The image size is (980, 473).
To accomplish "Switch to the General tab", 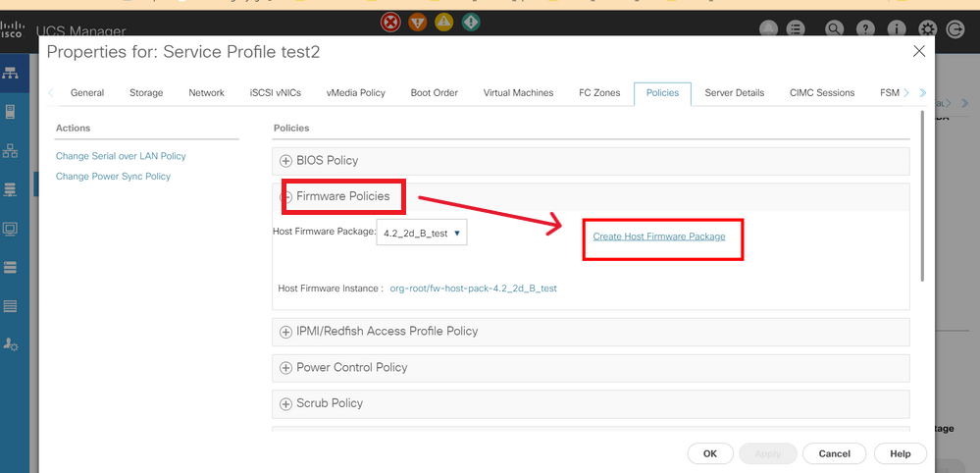I will [x=87, y=92].
